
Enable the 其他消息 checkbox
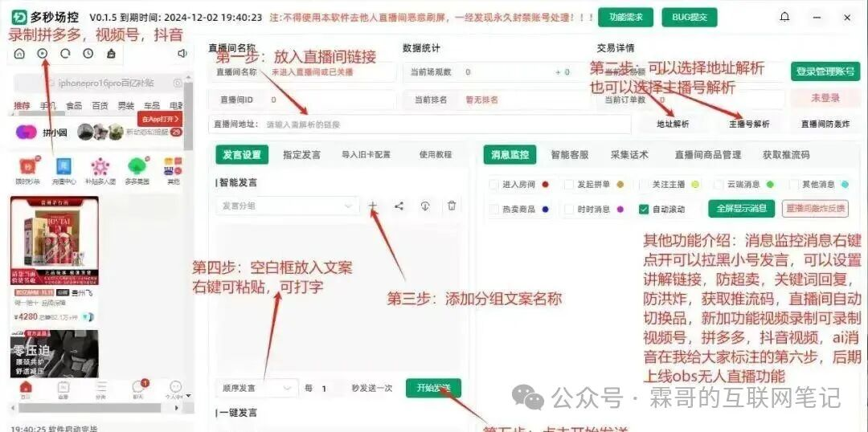792,184
